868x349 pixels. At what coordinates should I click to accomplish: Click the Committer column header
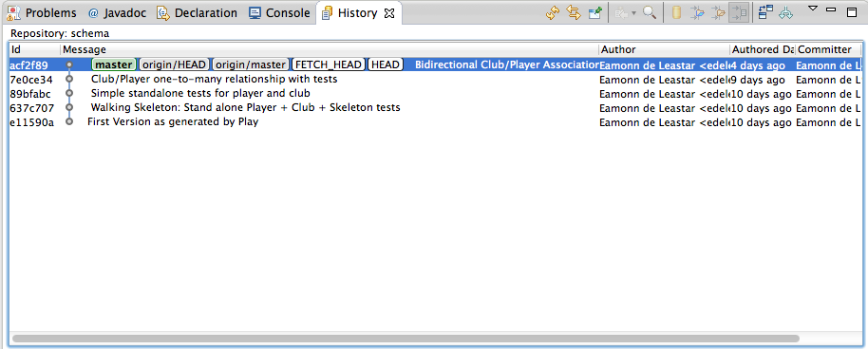click(828, 49)
